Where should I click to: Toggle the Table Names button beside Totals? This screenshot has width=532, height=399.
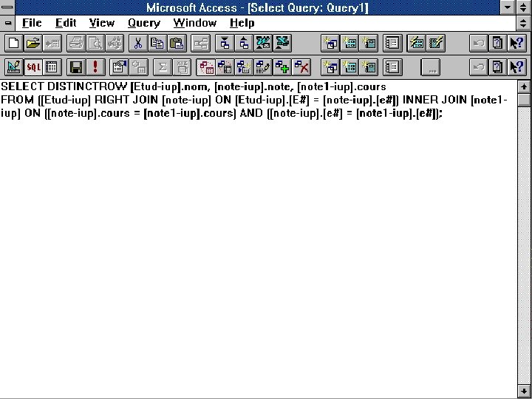coord(182,67)
